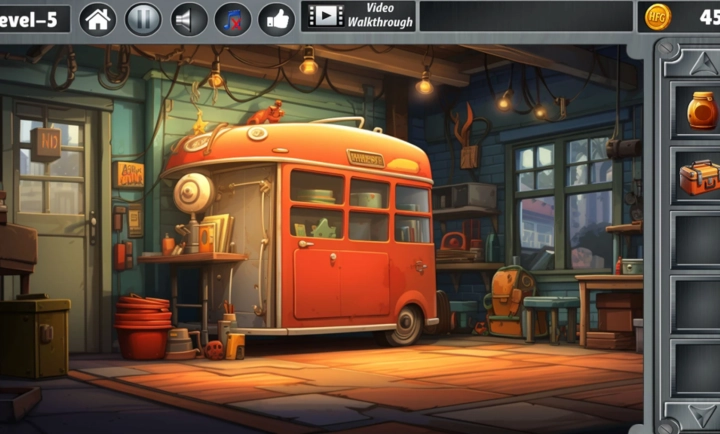Screen dimensions: 720x434
Task: Click the HFG gold coin
Action: coord(657,17)
